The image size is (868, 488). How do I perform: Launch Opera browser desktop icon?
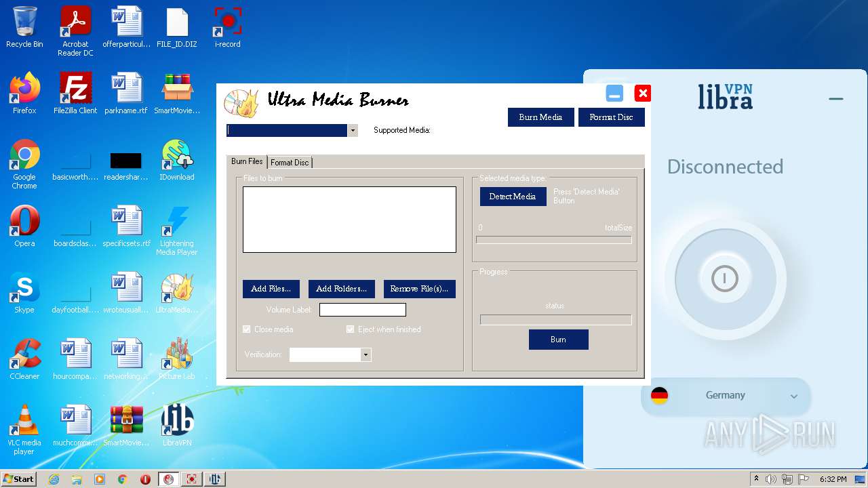24,226
